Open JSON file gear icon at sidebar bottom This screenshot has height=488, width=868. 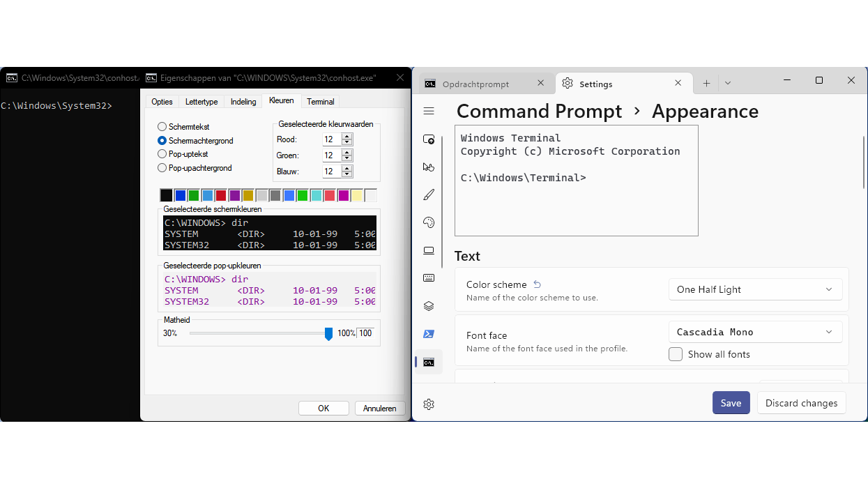point(429,404)
